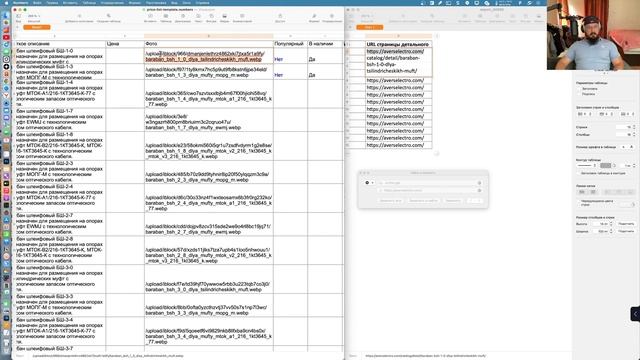Click Replace All button in Find dialog
640x360 pixels.
point(390,201)
